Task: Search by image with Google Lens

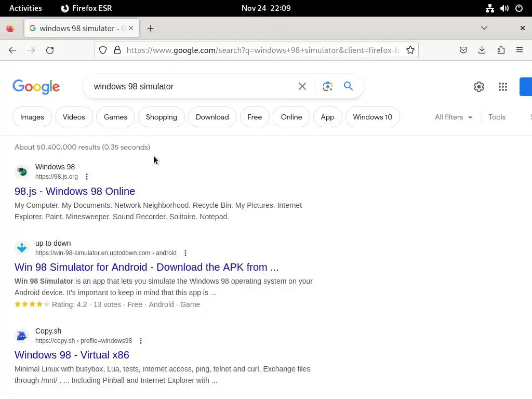Action: (328, 87)
